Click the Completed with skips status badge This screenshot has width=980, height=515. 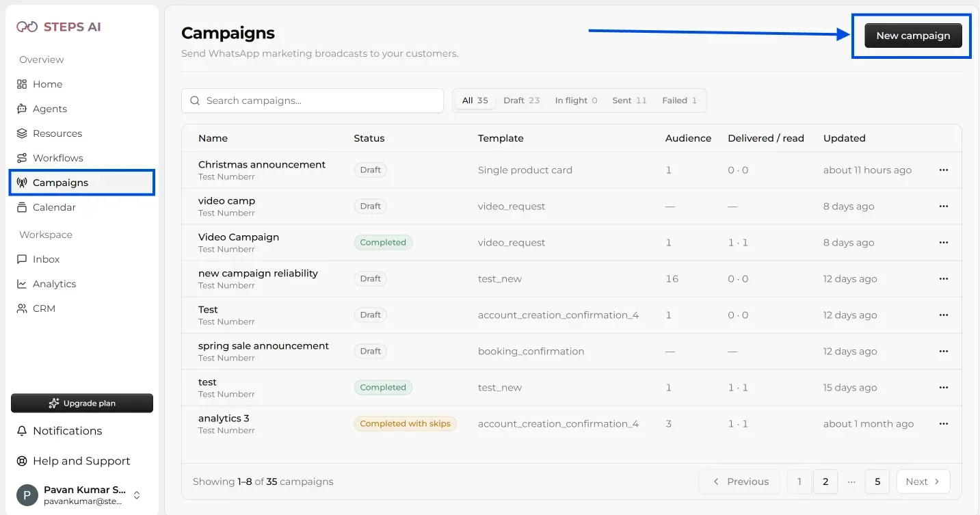tap(405, 424)
